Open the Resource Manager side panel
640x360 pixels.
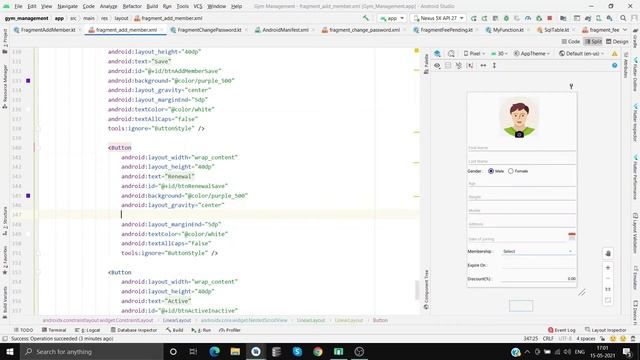point(5,86)
